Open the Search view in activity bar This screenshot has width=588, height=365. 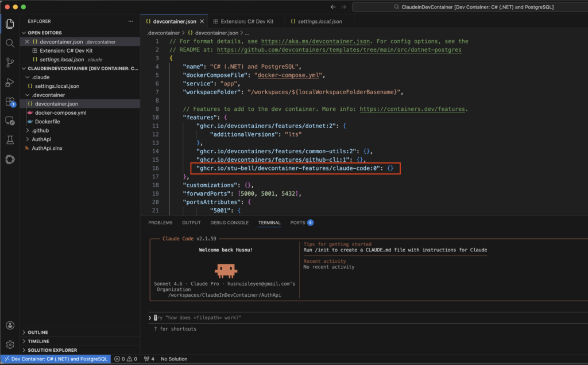[10, 43]
